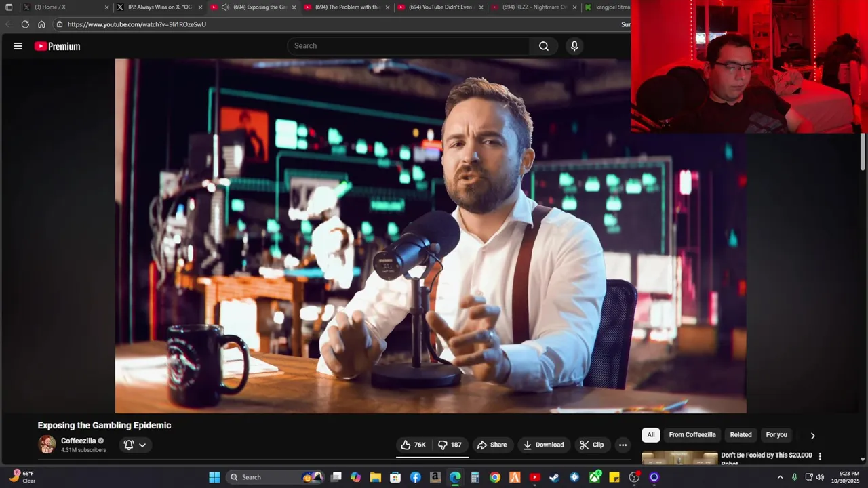Screen dimensions: 868x488
Task: Open Task View in taskbar
Action: [x=336, y=477]
